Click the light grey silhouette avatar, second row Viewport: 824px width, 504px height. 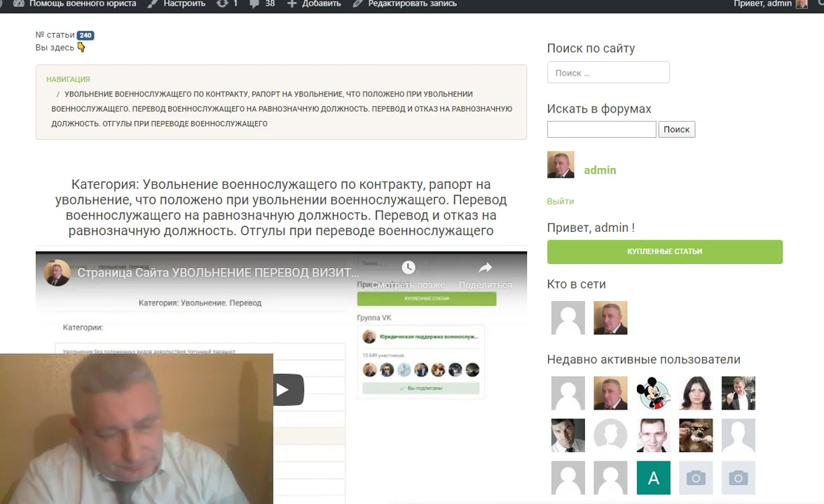pos(739,435)
